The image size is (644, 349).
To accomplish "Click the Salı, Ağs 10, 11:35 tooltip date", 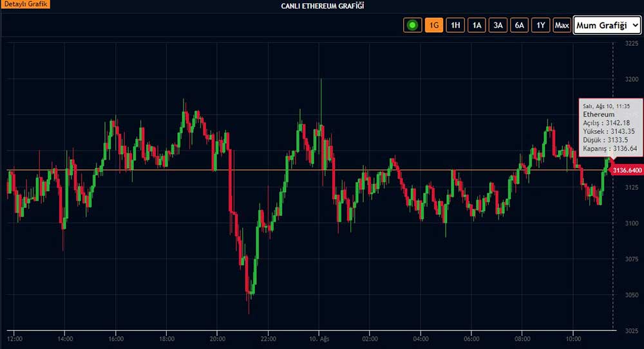I will pos(606,106).
